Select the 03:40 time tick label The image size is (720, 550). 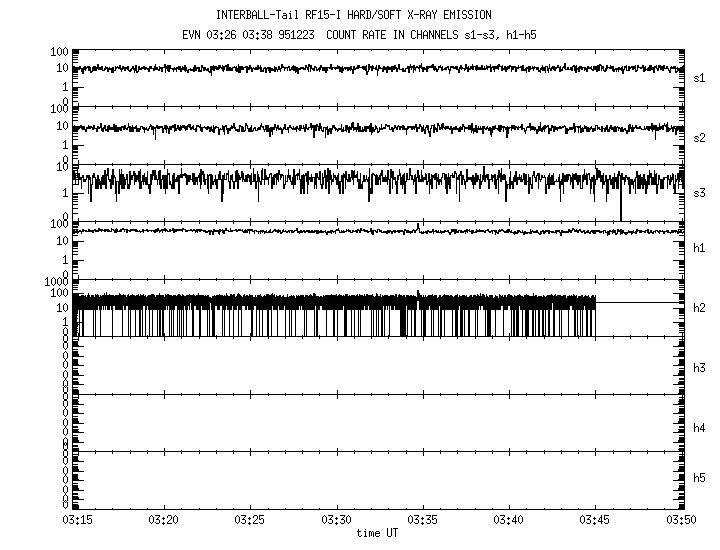[509, 520]
